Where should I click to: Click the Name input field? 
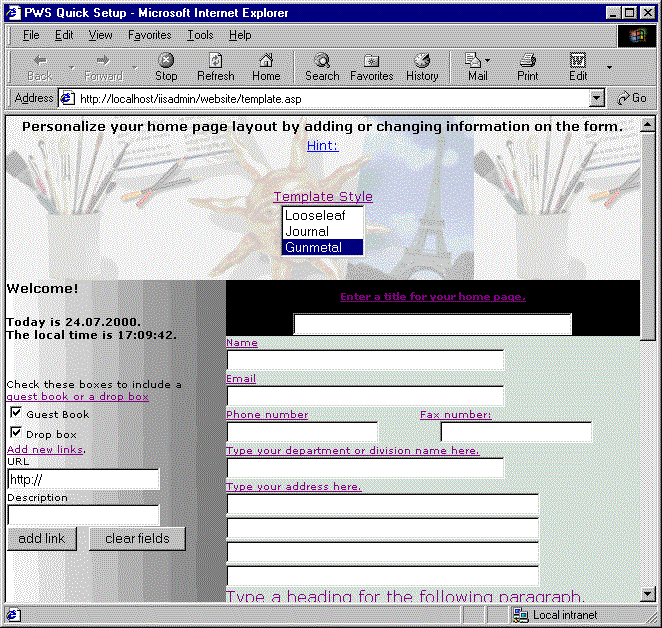(x=365, y=360)
